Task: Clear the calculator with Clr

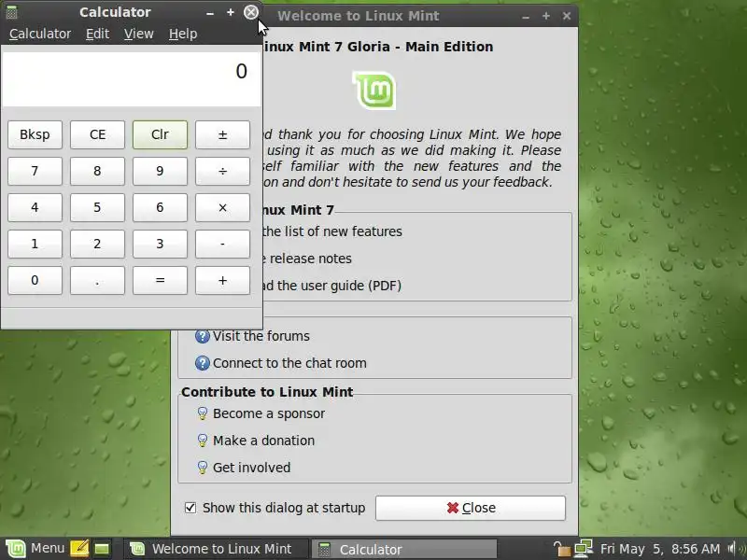Action: (160, 134)
